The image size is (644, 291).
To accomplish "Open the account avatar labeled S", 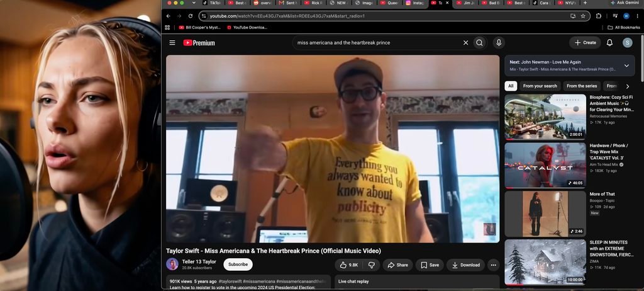I will (x=627, y=43).
